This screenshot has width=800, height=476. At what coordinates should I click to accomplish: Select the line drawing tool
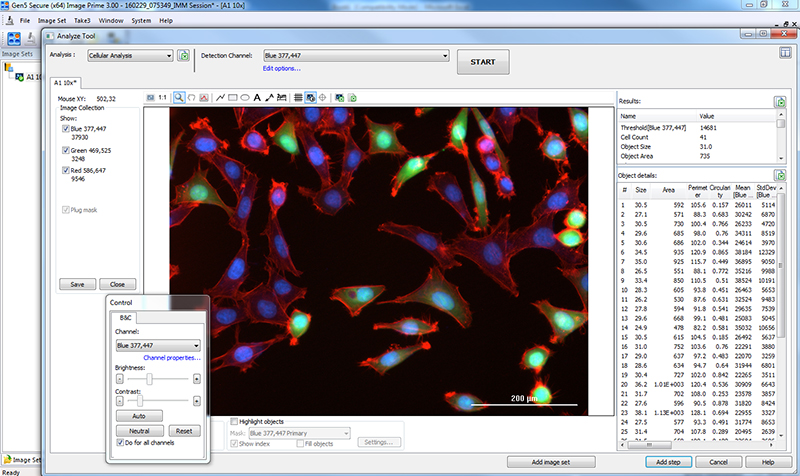(x=220, y=97)
